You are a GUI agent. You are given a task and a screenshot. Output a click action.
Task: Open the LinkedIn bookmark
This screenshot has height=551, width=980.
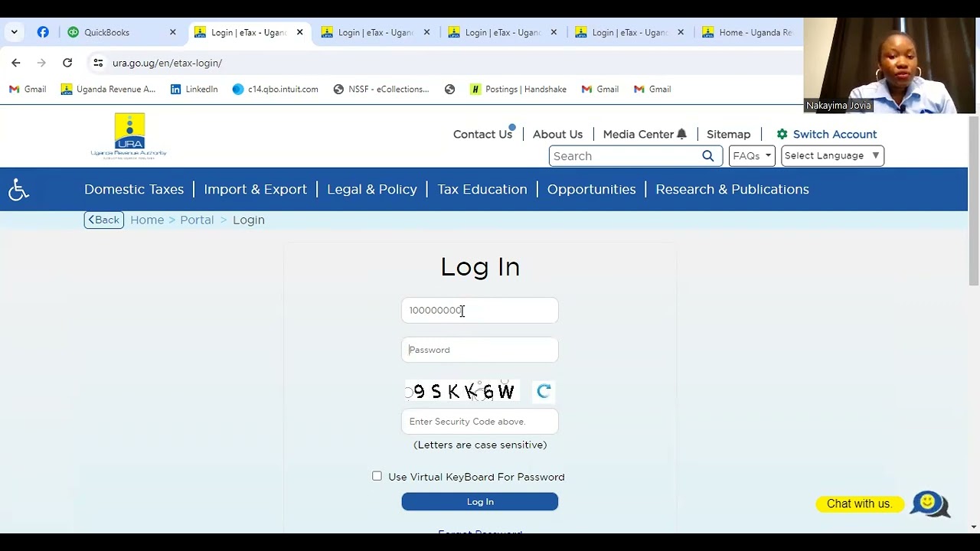(194, 90)
